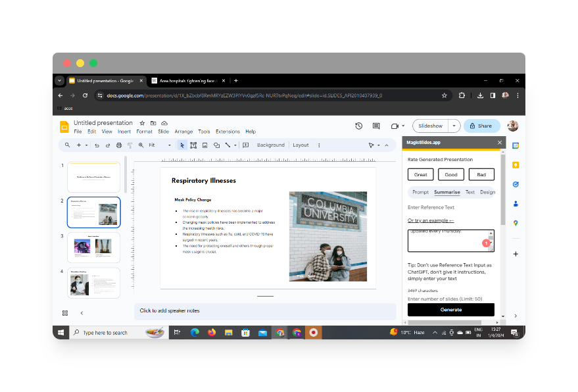Open the move to folder icon
Viewport: 578px width, 392px height.
coord(153,123)
